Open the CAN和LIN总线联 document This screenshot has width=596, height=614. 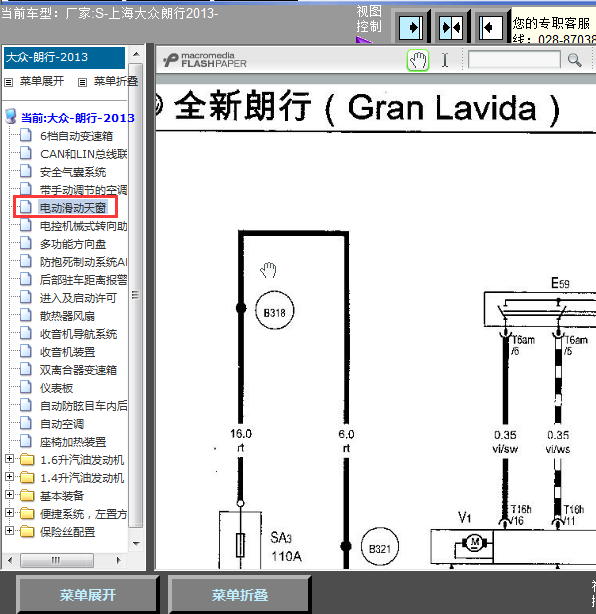[x=84, y=154]
